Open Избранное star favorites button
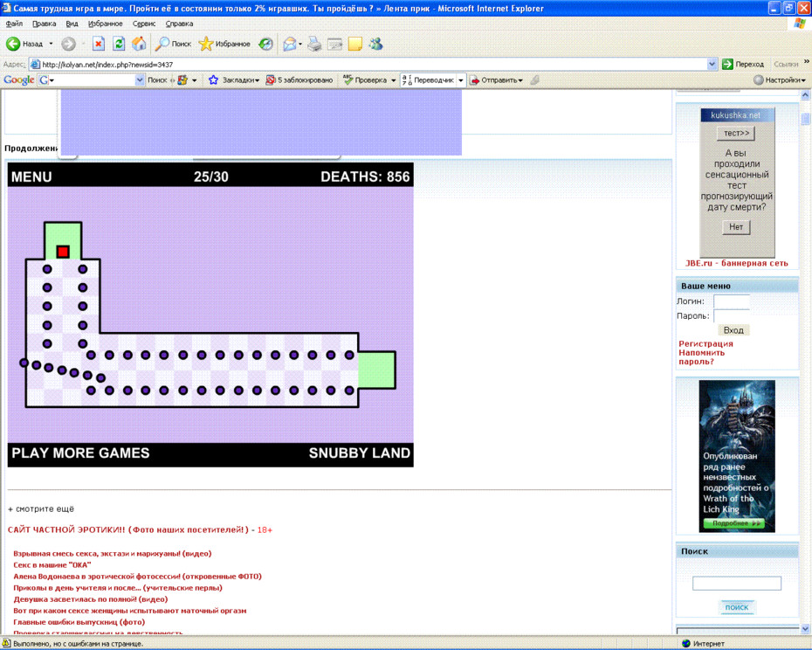The width and height of the screenshot is (812, 650). point(224,44)
